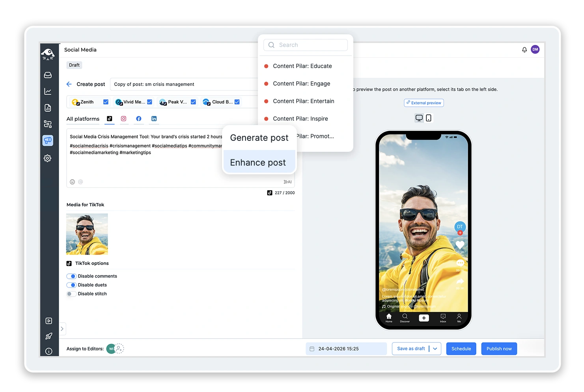Switch to the TikTok platform tab
Screen dimensions: 584x392
110,119
